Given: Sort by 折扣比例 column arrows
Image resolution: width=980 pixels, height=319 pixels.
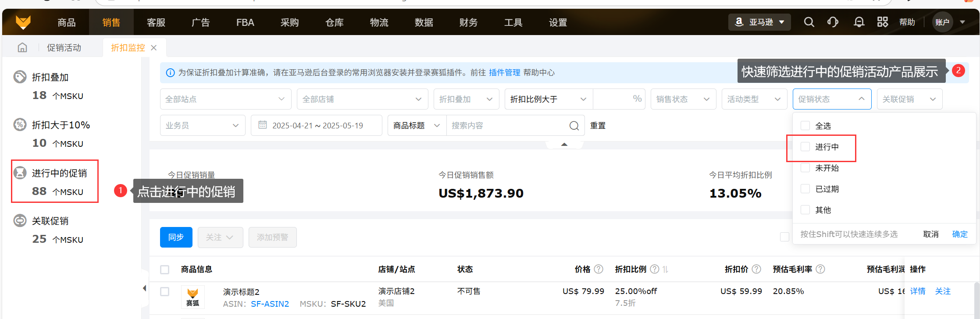Looking at the screenshot, I should pos(666,269).
